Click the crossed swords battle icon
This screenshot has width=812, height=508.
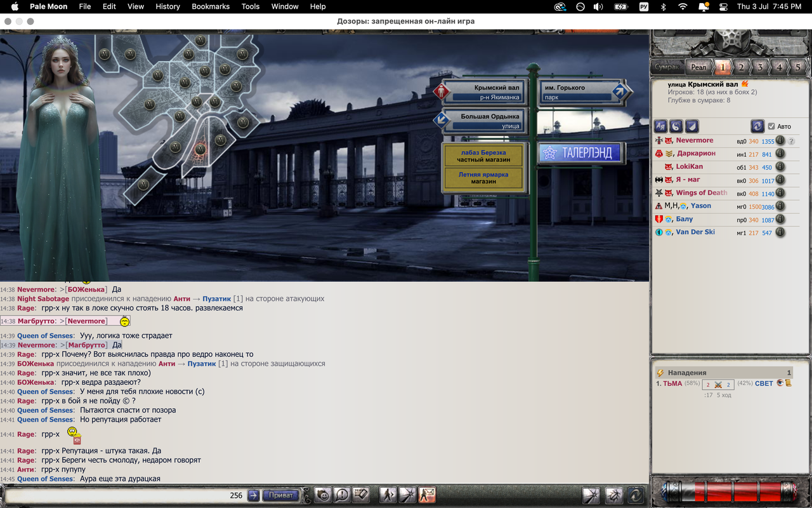click(x=718, y=385)
